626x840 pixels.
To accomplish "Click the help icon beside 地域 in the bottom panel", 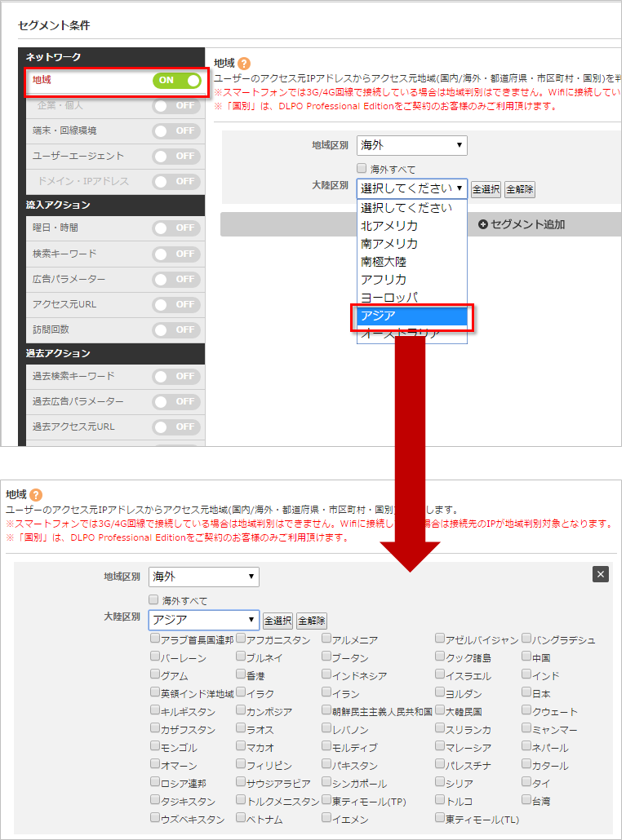I will click(36, 495).
